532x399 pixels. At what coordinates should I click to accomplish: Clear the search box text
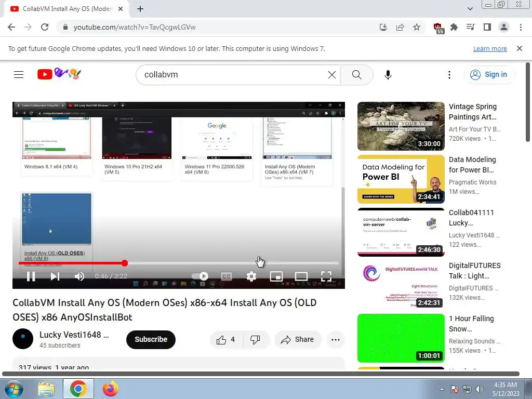pos(332,75)
